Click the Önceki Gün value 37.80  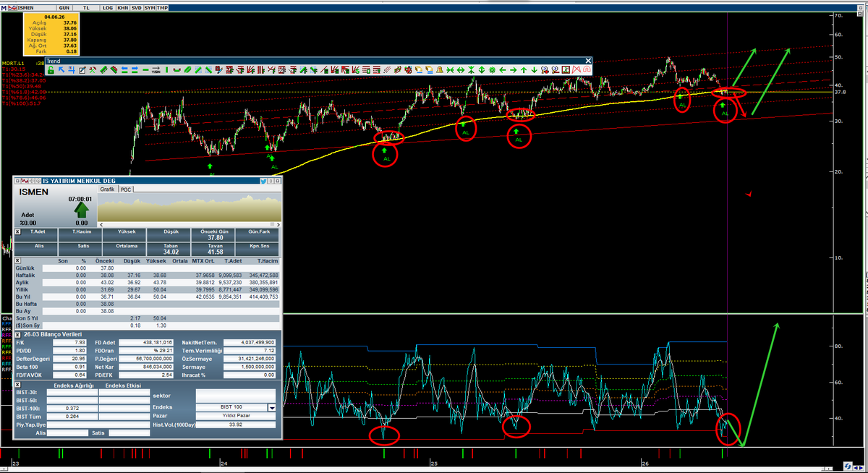click(215, 237)
